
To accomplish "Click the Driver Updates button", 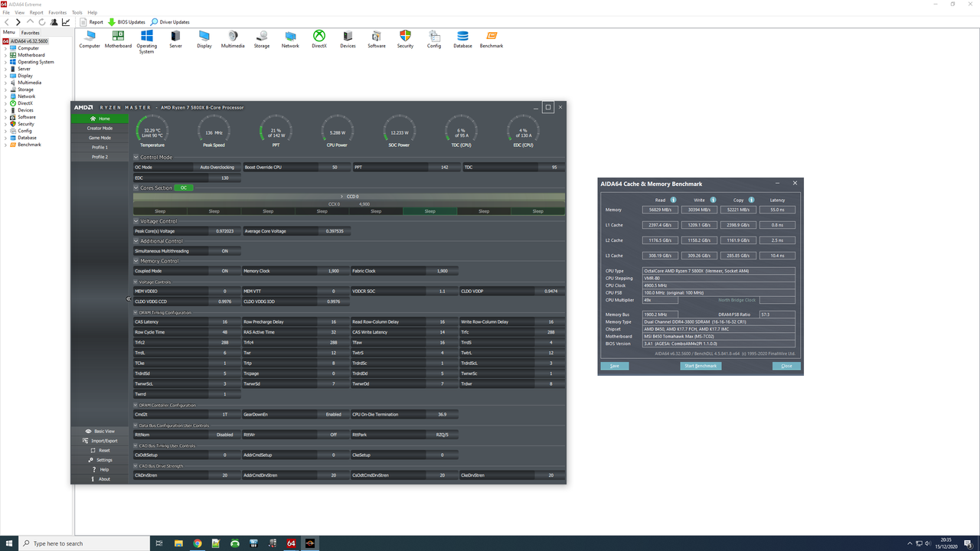I will click(x=170, y=22).
